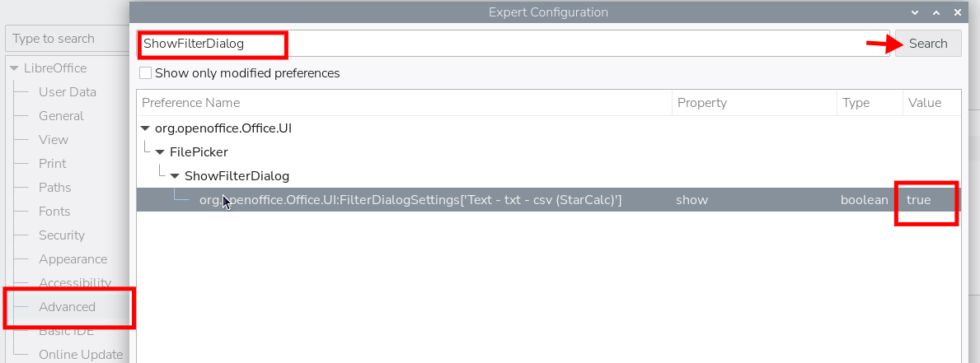Collapse the FilePicker tree node

pos(161,152)
